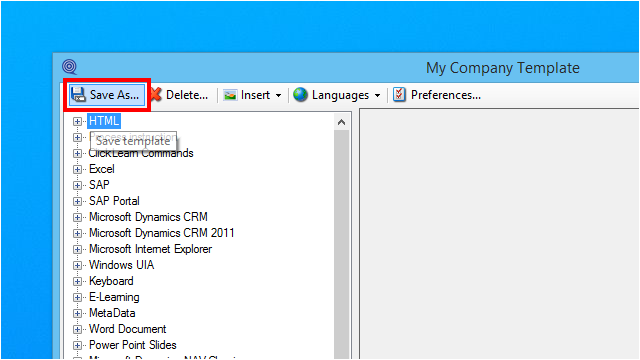Expand the Keyboard tree node
Image resolution: width=640 pixels, height=360 pixels.
77,281
